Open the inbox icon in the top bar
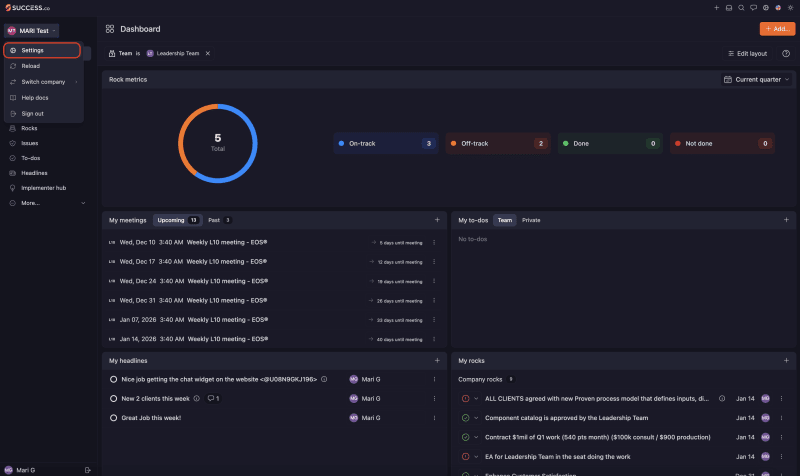Screen dimensions: 800x476 (x=729, y=8)
